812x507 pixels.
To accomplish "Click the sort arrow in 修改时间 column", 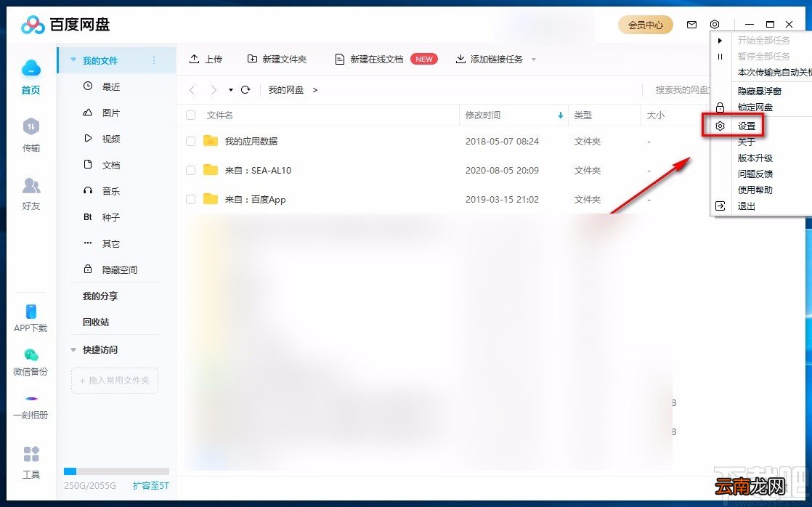I will (x=560, y=115).
